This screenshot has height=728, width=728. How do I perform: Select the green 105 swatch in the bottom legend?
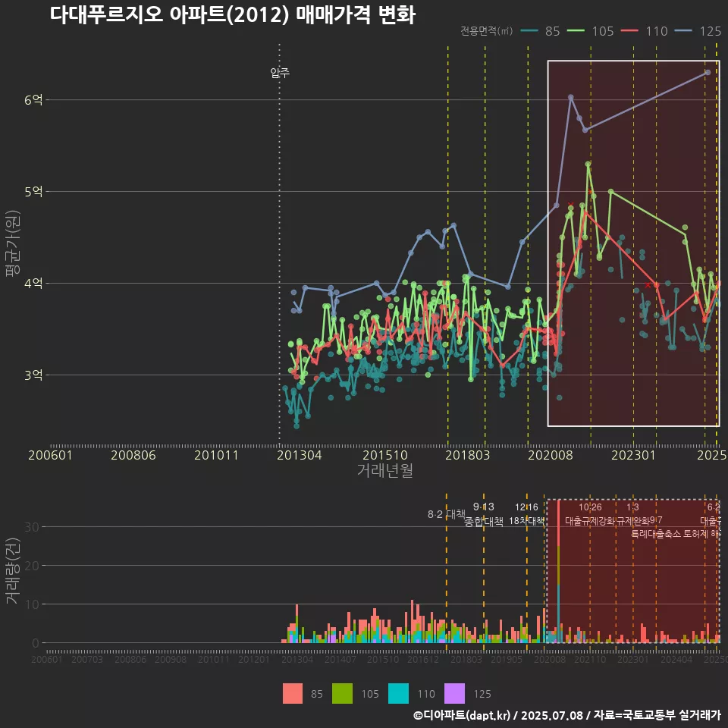342,694
